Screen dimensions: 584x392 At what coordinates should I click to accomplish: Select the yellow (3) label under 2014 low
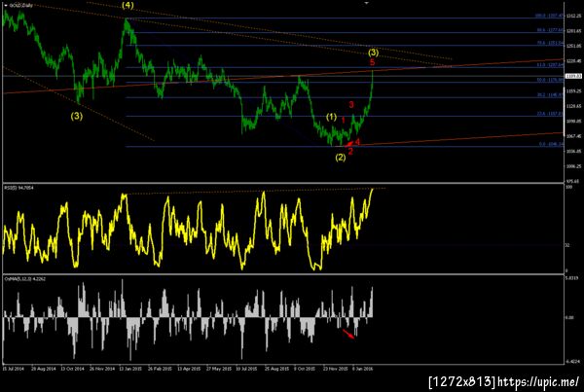pos(77,117)
